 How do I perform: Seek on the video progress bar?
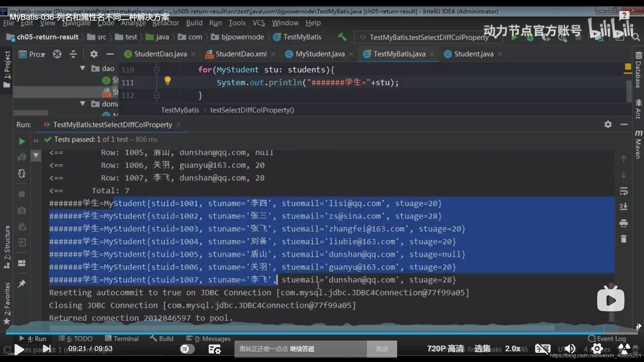321,333
